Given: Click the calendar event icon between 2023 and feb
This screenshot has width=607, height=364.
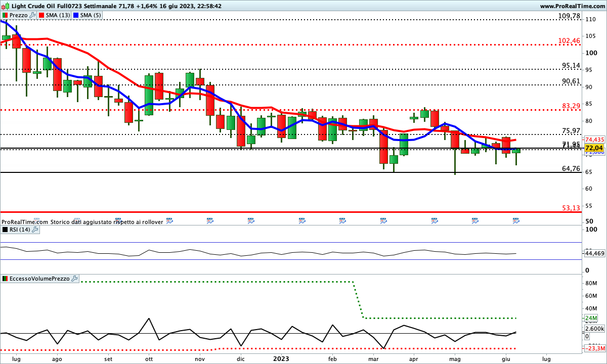Looking at the screenshot, I should [302, 220].
